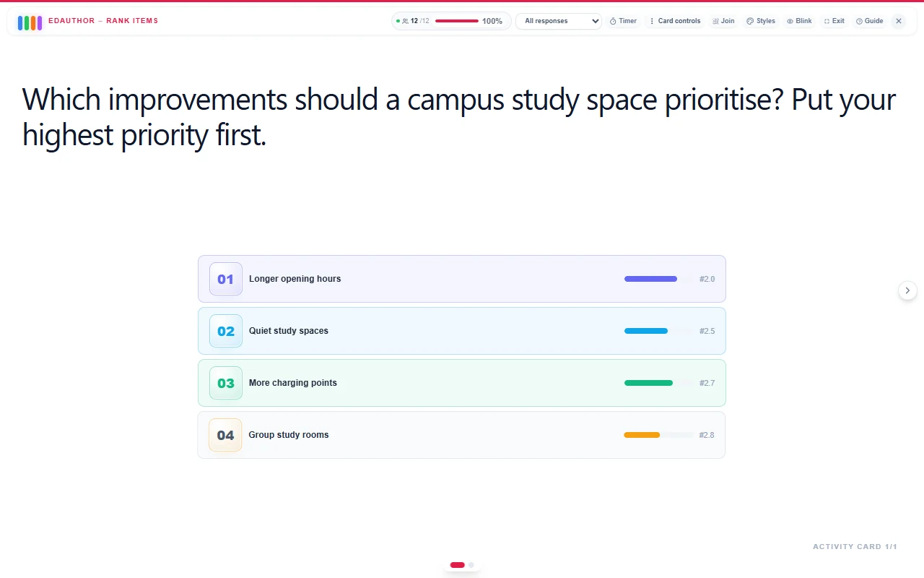The width and height of the screenshot is (924, 578).
Task: Click the green More charging points score bar
Action: click(x=648, y=383)
